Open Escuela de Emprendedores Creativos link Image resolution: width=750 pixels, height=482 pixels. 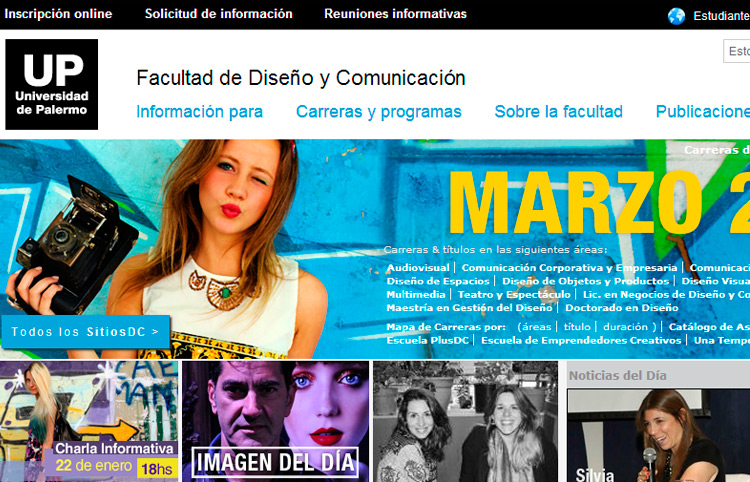pos(582,340)
